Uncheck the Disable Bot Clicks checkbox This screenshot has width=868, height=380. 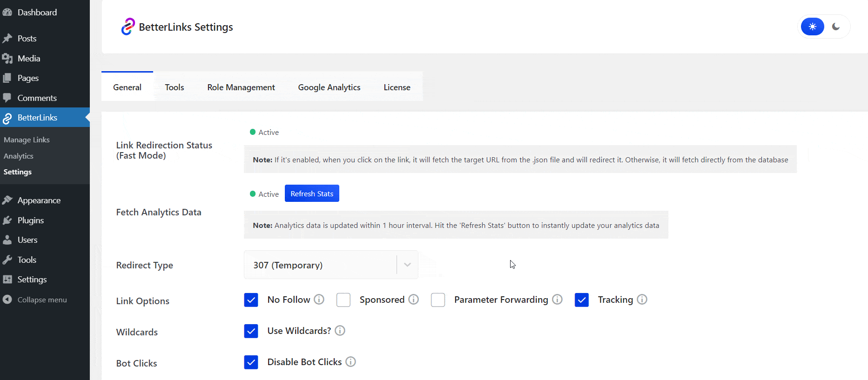251,362
